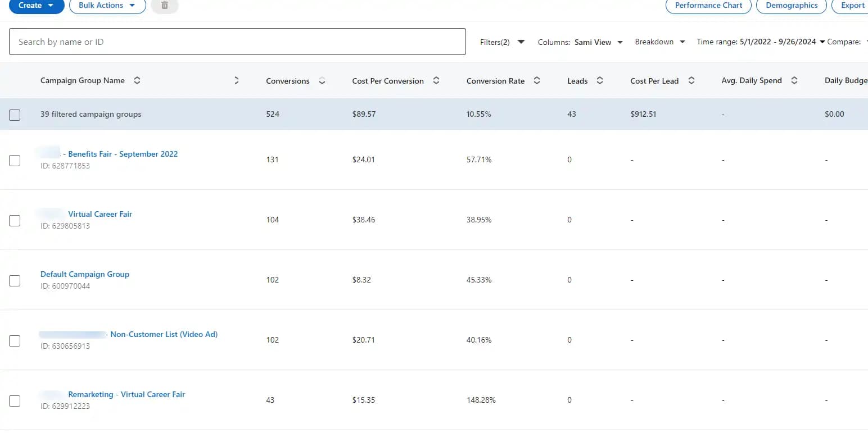Sort by Cost Per Lead arrows

click(x=691, y=81)
